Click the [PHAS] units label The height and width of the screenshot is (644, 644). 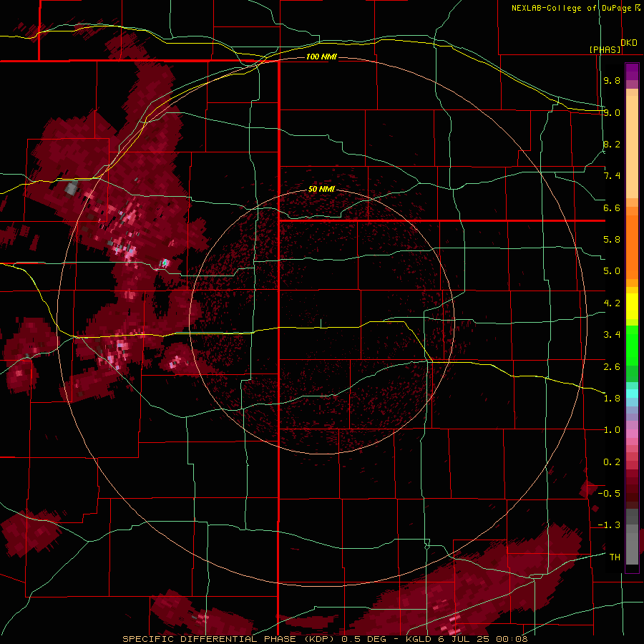click(x=605, y=49)
